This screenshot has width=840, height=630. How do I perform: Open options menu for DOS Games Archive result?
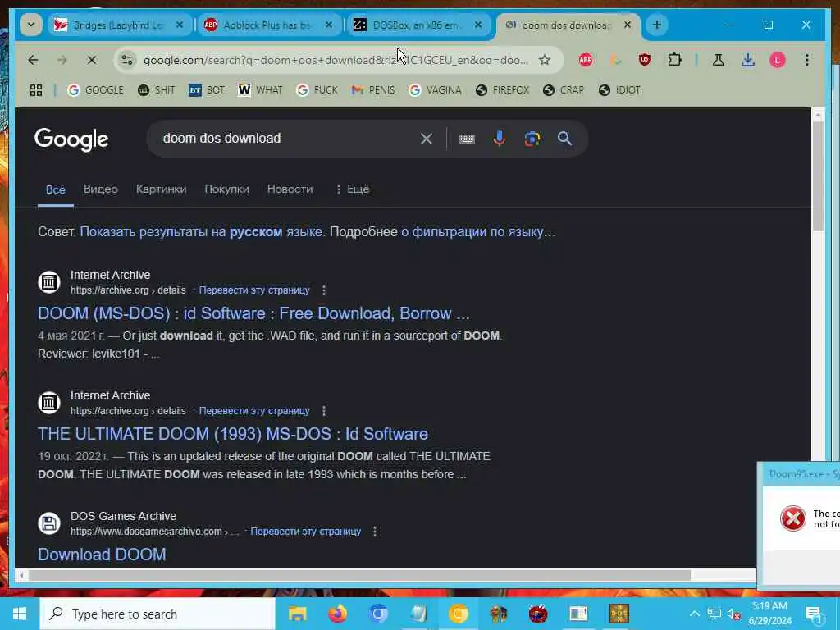click(374, 532)
